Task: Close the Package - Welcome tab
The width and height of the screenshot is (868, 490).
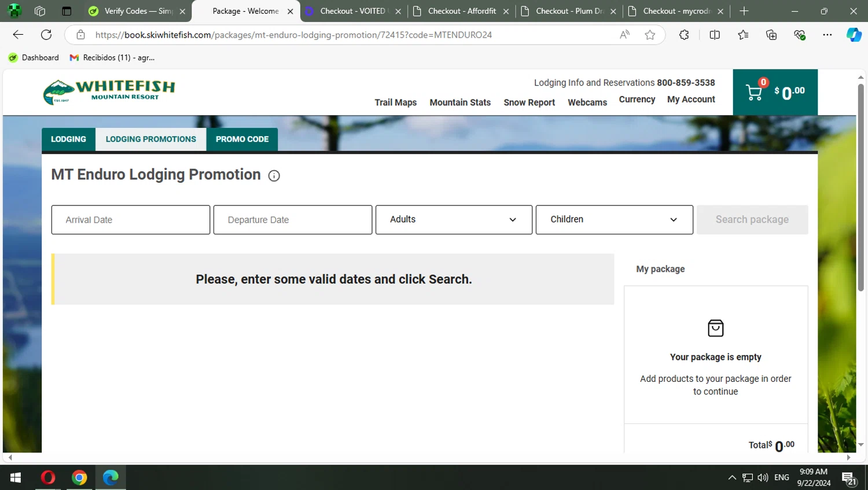Action: 290,12
